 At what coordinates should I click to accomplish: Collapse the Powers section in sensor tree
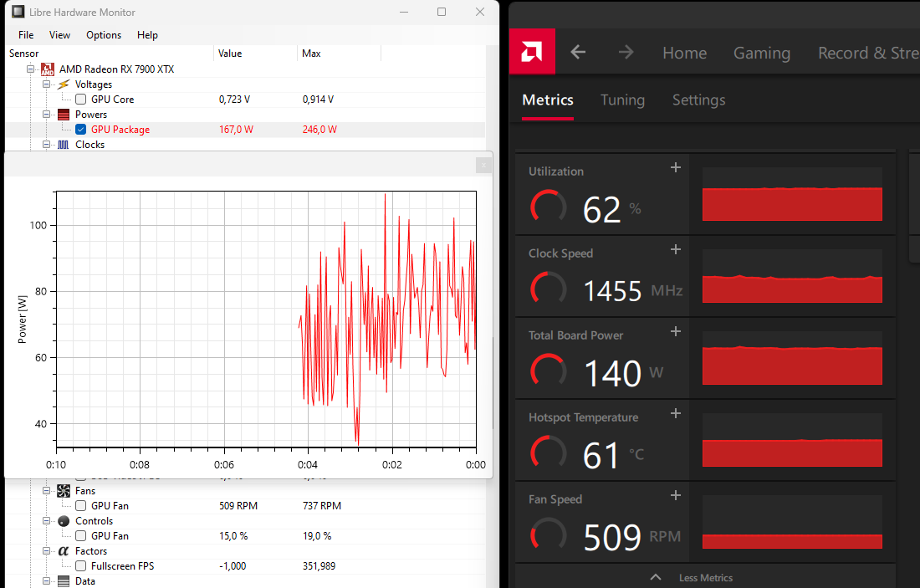coord(48,114)
